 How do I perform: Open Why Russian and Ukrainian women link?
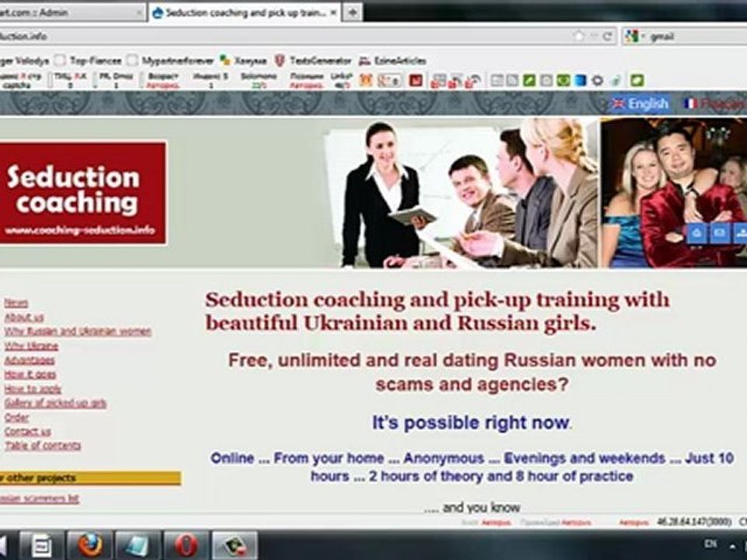[78, 331]
